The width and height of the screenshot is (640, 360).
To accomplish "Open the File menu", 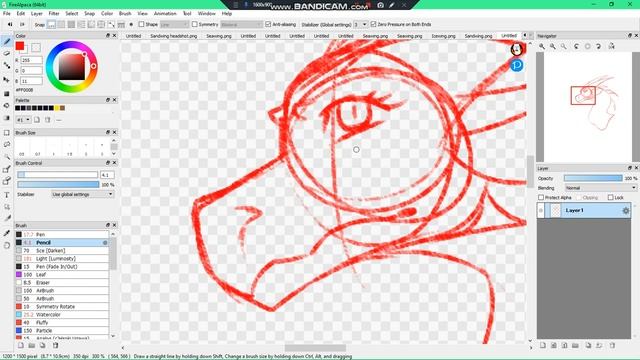I will pos(7,13).
